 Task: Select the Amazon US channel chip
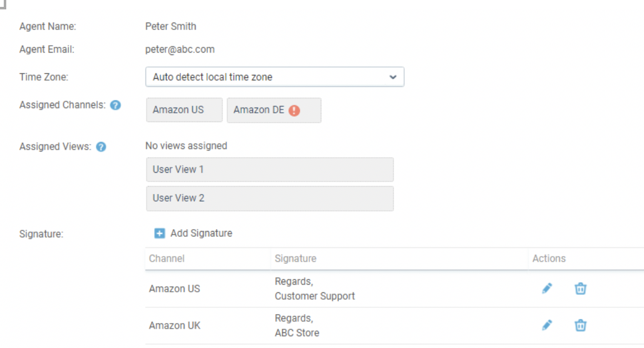coord(184,110)
